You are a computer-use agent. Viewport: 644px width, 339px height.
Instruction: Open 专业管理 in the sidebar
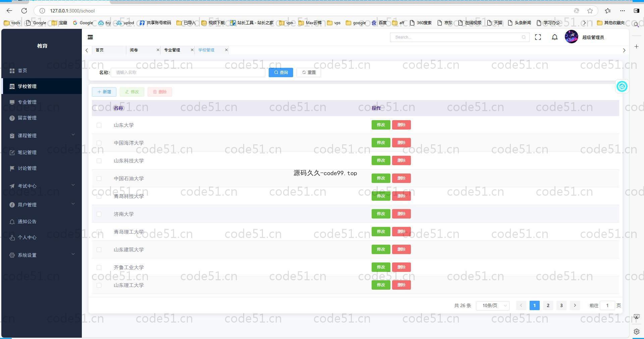42,102
